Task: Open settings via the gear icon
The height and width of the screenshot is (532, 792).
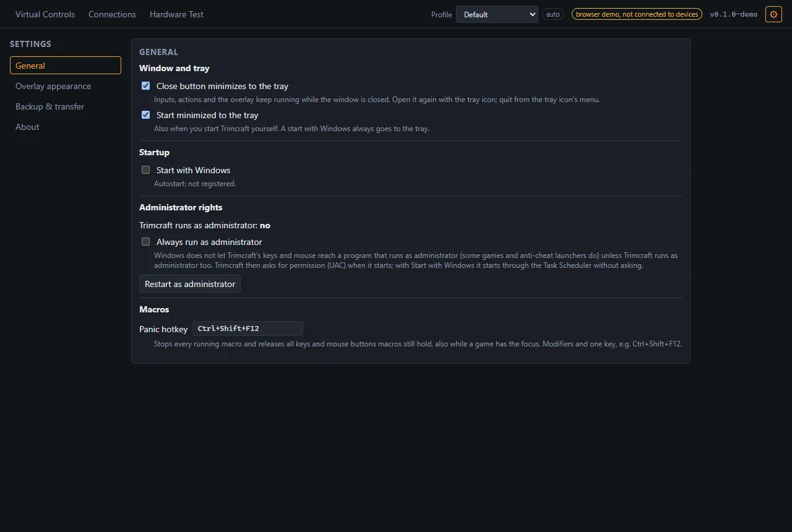Action: tap(773, 14)
